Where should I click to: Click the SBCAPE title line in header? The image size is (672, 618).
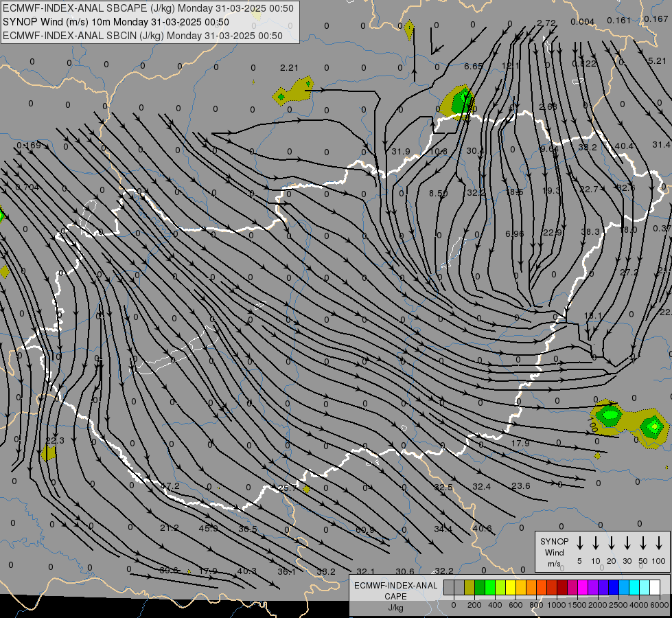[148, 8]
